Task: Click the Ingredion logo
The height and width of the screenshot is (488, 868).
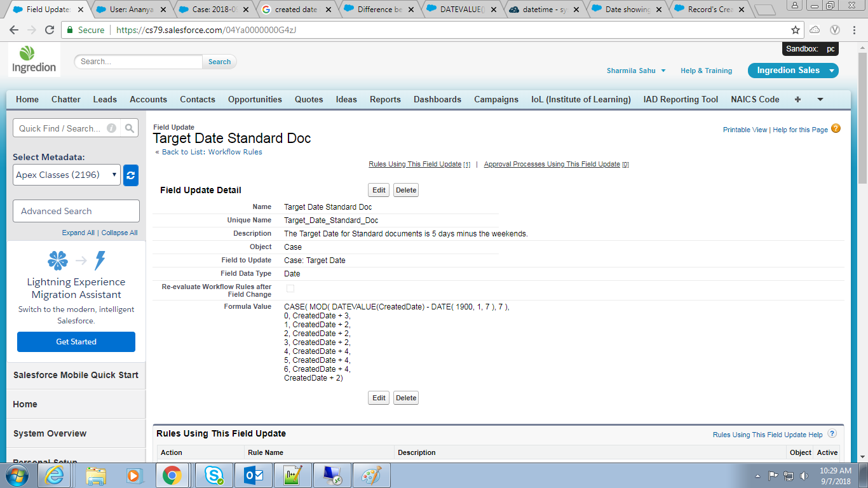Action: pyautogui.click(x=34, y=60)
